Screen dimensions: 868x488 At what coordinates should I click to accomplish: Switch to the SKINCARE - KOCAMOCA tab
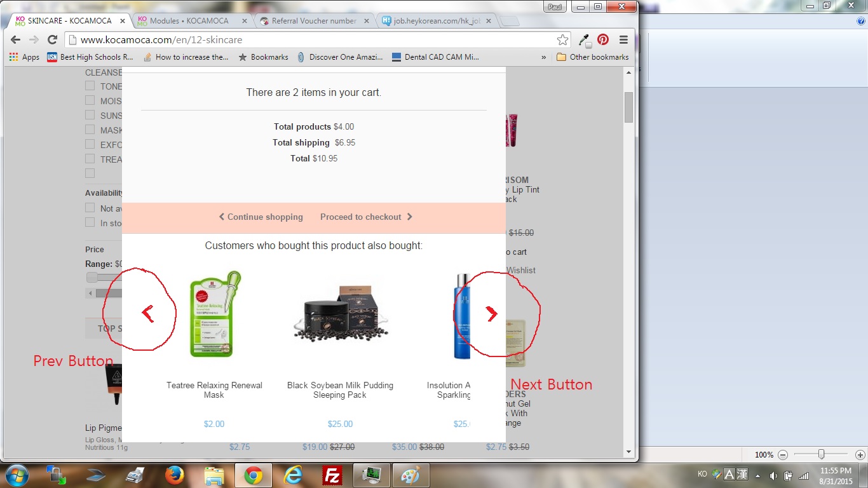pyautogui.click(x=70, y=21)
